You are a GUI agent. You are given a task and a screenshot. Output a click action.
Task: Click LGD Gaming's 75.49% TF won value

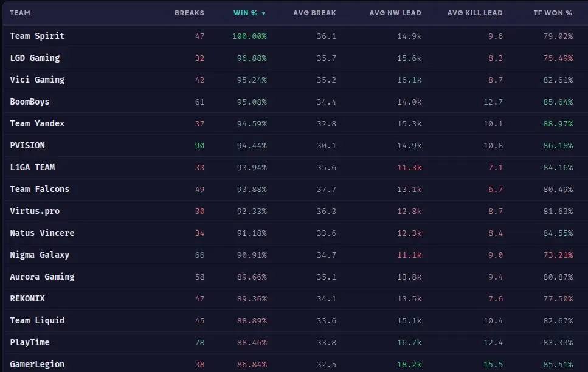click(558, 58)
